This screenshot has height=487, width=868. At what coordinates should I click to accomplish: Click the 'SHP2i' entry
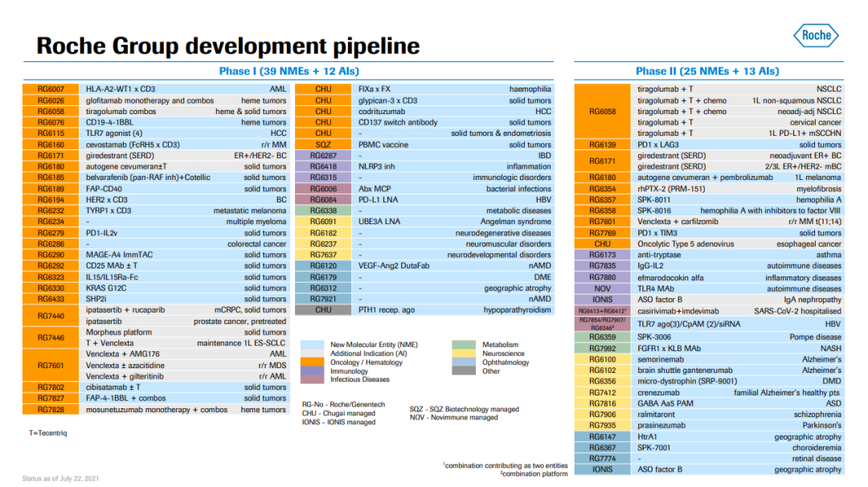(96, 299)
